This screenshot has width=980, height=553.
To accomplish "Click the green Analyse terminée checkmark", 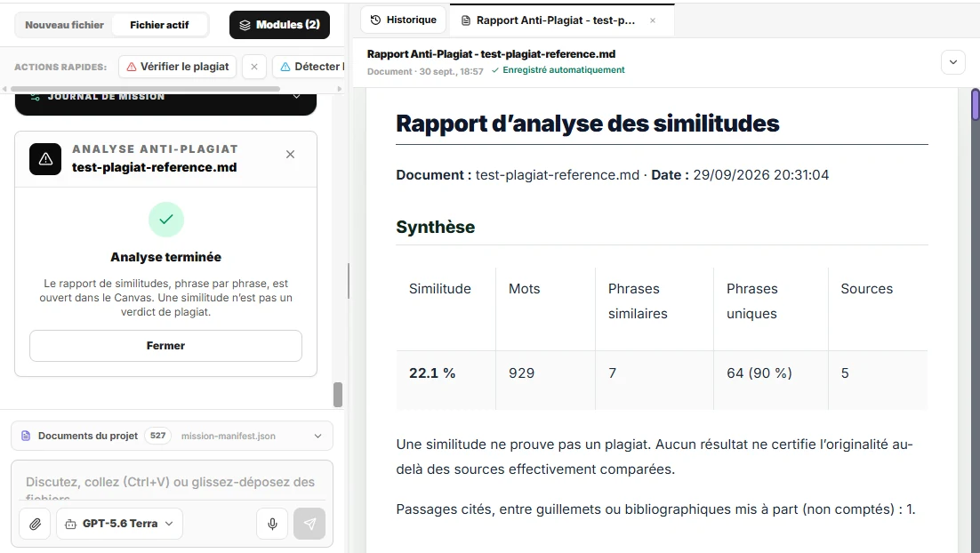I will (x=166, y=220).
